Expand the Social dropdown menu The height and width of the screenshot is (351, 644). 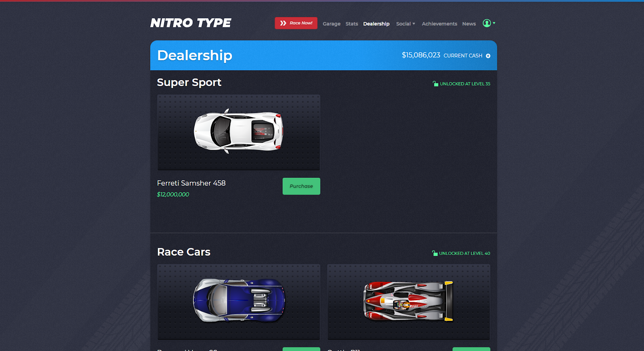(405, 24)
